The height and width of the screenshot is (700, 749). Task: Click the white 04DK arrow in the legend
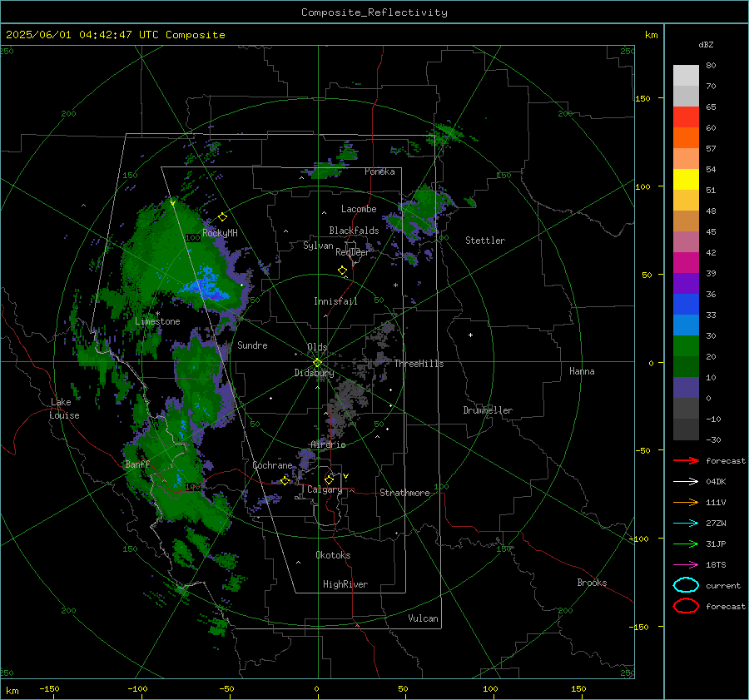coord(686,481)
